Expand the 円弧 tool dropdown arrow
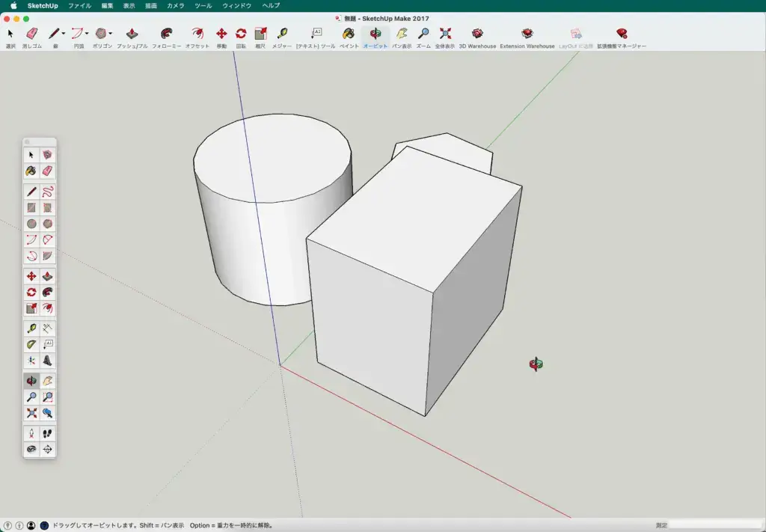This screenshot has height=532, width=766. [x=87, y=33]
